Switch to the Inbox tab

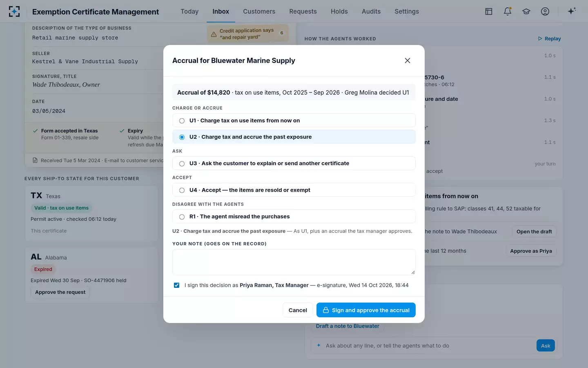[221, 11]
